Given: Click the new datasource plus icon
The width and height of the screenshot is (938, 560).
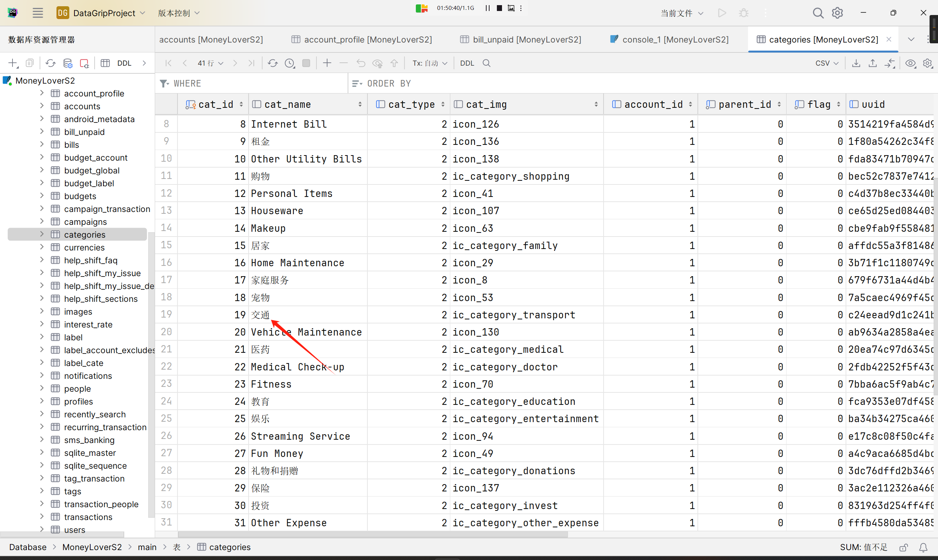Looking at the screenshot, I should click(x=13, y=63).
